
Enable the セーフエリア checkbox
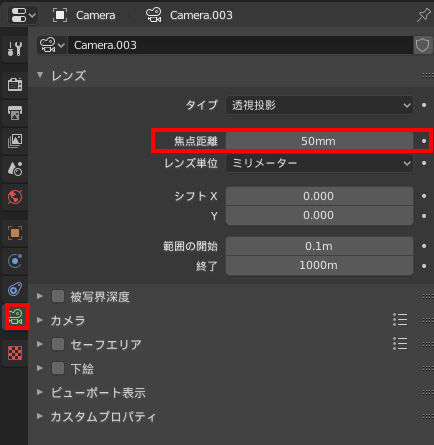[x=58, y=344]
